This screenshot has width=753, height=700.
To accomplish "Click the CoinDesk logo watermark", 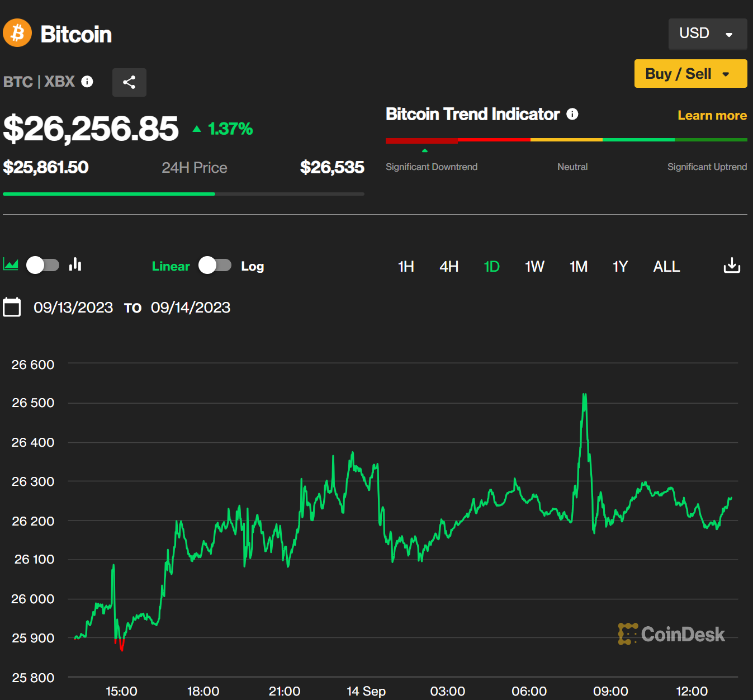I will (x=671, y=635).
